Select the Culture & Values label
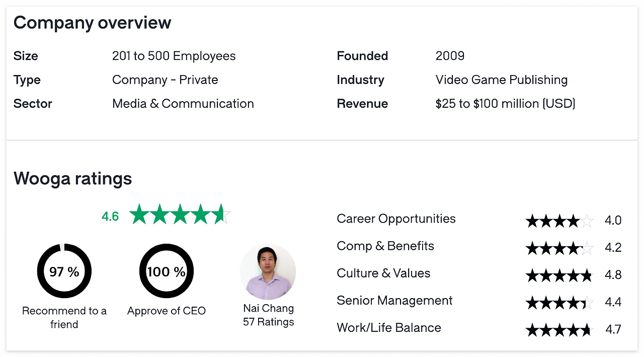The width and height of the screenshot is (644, 357). [x=383, y=273]
